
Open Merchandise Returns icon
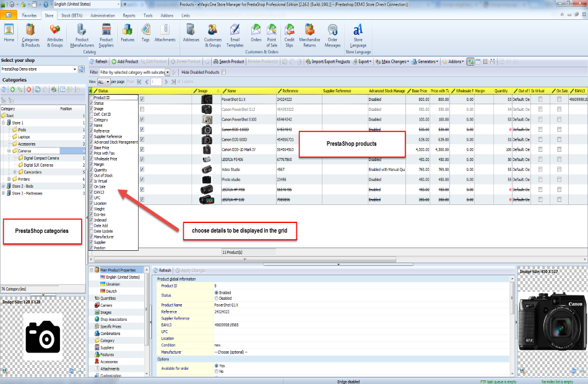(309, 35)
